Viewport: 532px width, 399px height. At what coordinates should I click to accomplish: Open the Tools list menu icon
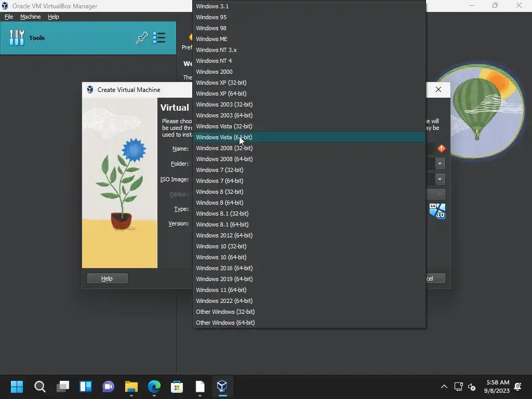[159, 37]
